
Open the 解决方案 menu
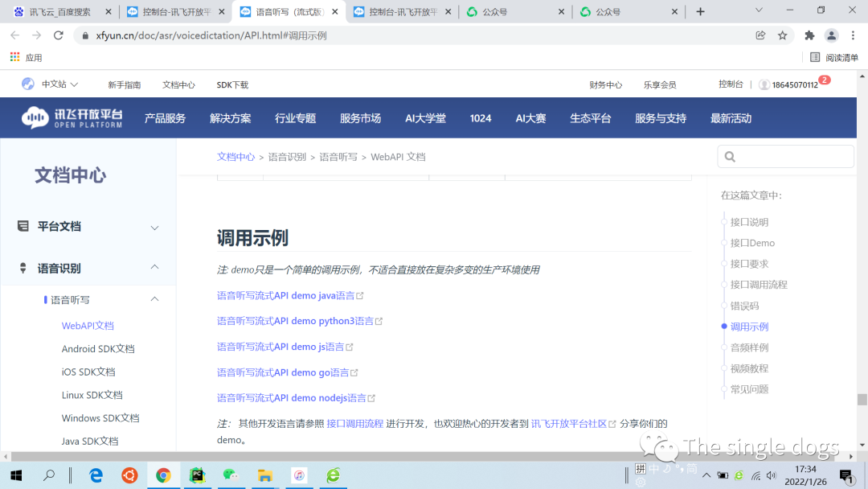(x=231, y=118)
